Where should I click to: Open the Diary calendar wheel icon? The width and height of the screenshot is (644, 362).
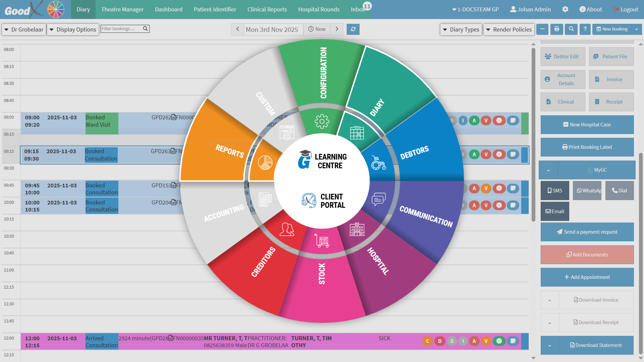click(357, 133)
